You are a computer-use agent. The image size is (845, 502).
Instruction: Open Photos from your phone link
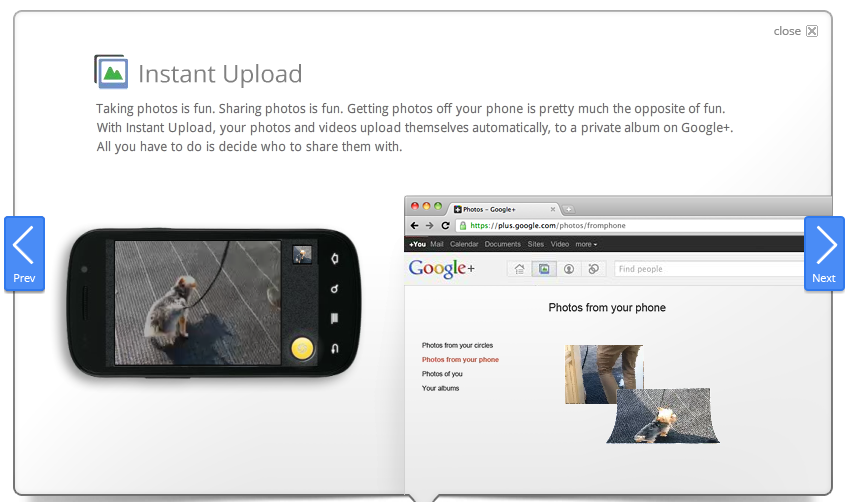click(460, 359)
